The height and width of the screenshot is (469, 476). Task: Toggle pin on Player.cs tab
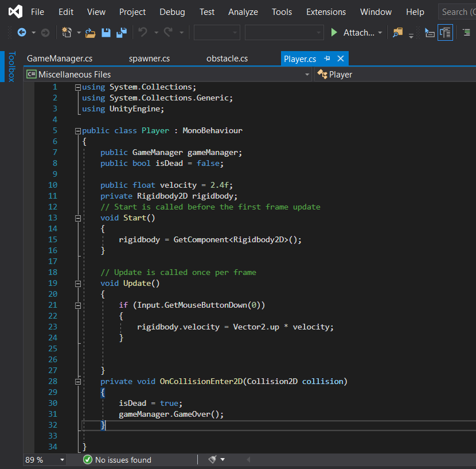(327, 59)
